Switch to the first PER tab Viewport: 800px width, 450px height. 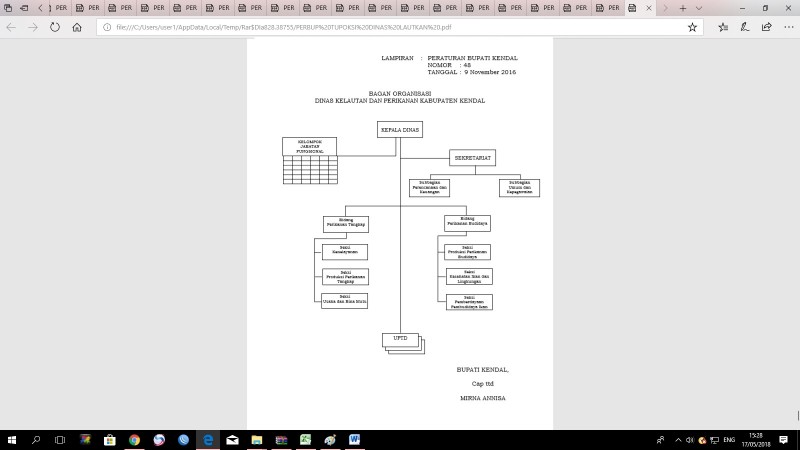pos(57,8)
